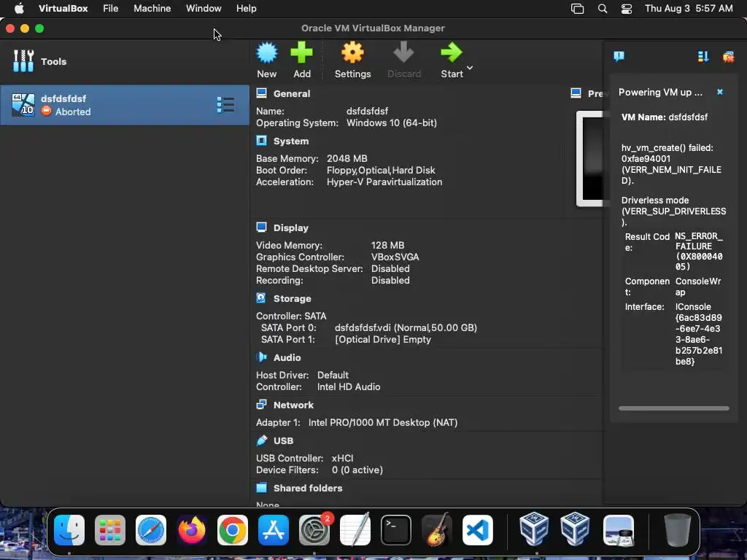Open the Shared folders header link
Image resolution: width=747 pixels, height=560 pixels.
click(308, 488)
